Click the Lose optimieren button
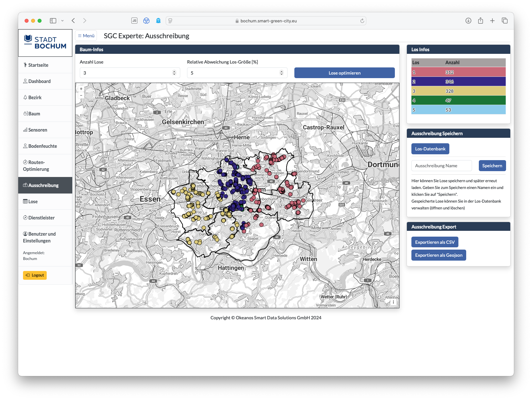Screen dimensions: 532x400 pos(344,73)
